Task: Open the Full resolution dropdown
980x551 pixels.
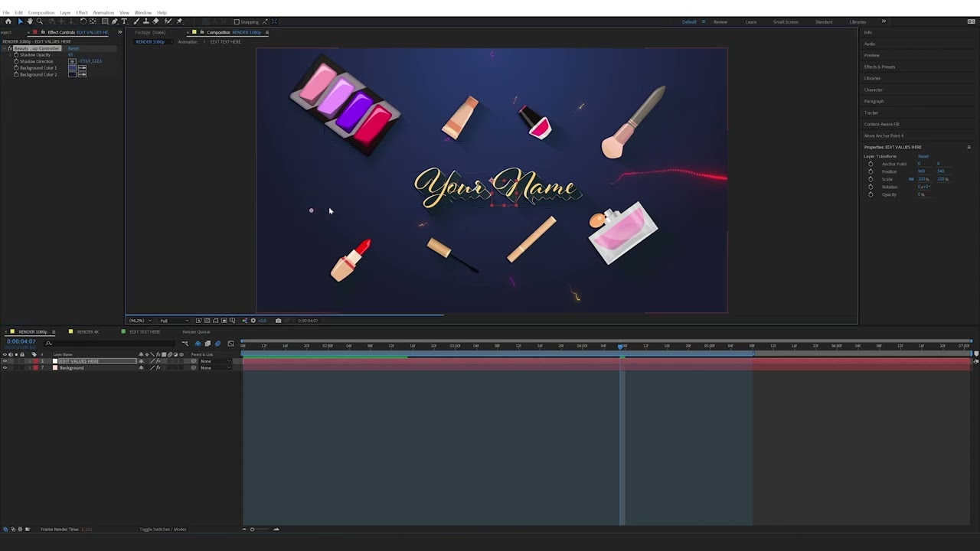Action: [x=175, y=321]
